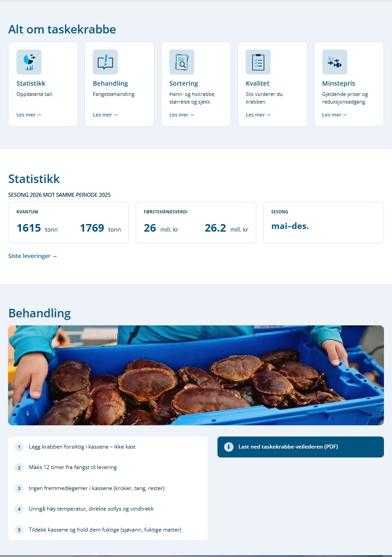This screenshot has width=392, height=557.
Task: Open "Les mer" link under Kvalitet card
Action: point(258,115)
